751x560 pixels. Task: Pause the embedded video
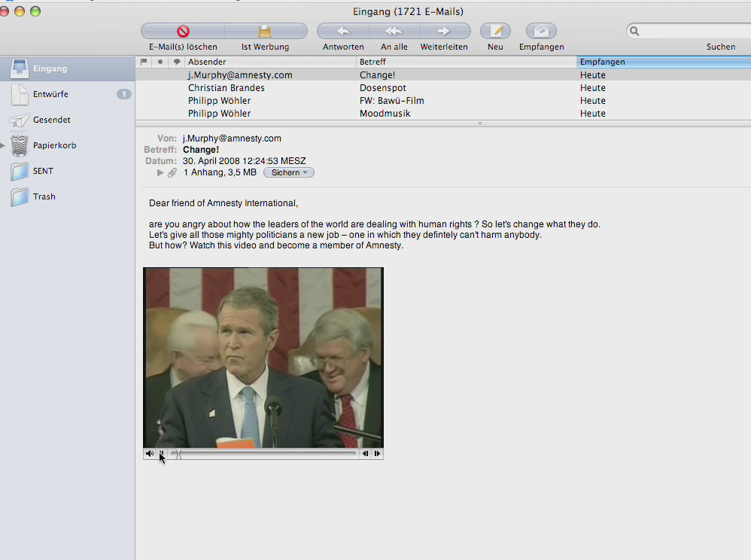pyautogui.click(x=161, y=454)
